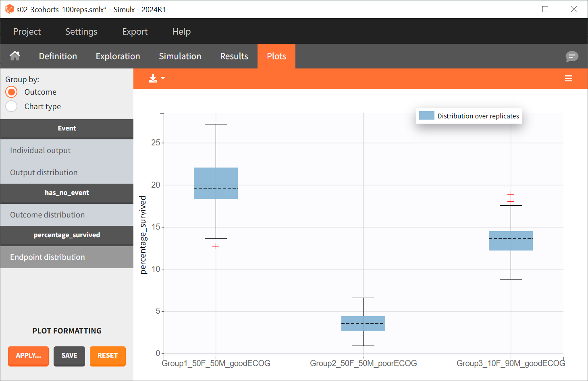Collapse the has_no_event section header
588x381 pixels.
(67, 193)
